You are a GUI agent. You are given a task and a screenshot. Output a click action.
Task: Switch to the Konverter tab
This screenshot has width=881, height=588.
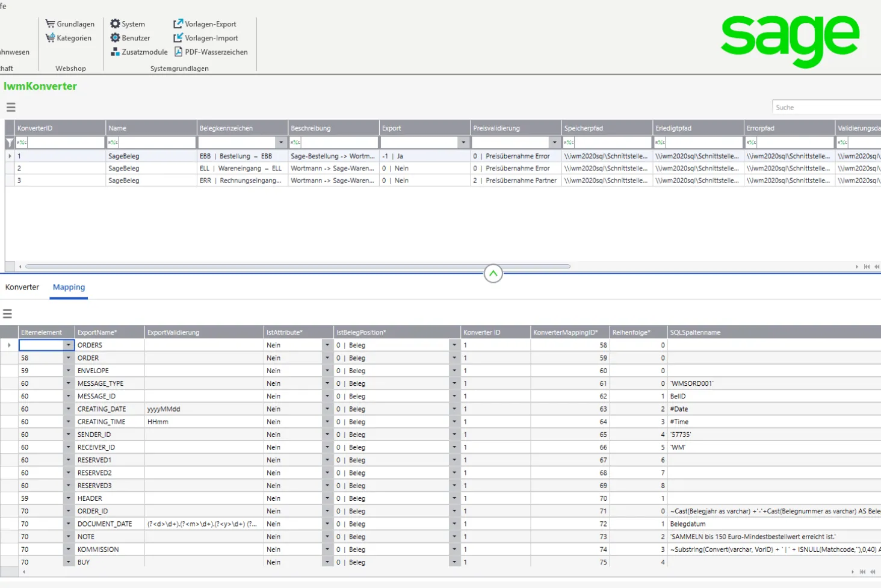(22, 287)
